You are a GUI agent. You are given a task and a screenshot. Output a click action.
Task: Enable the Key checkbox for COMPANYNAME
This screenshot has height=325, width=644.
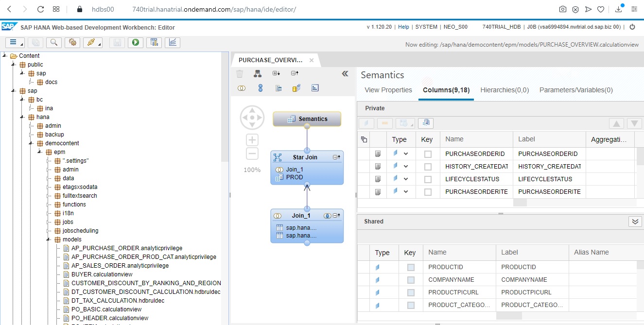[410, 279]
